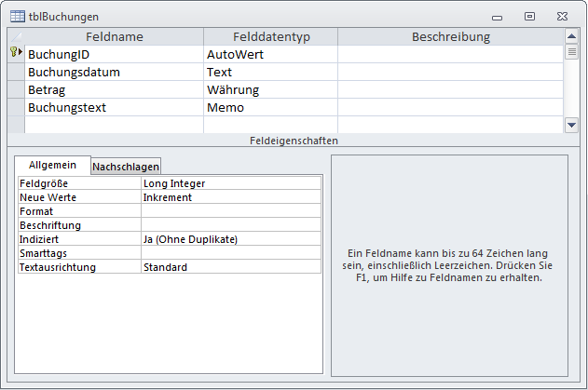The height and width of the screenshot is (390, 588).
Task: Close the tblBuchungen window
Action: (563, 16)
